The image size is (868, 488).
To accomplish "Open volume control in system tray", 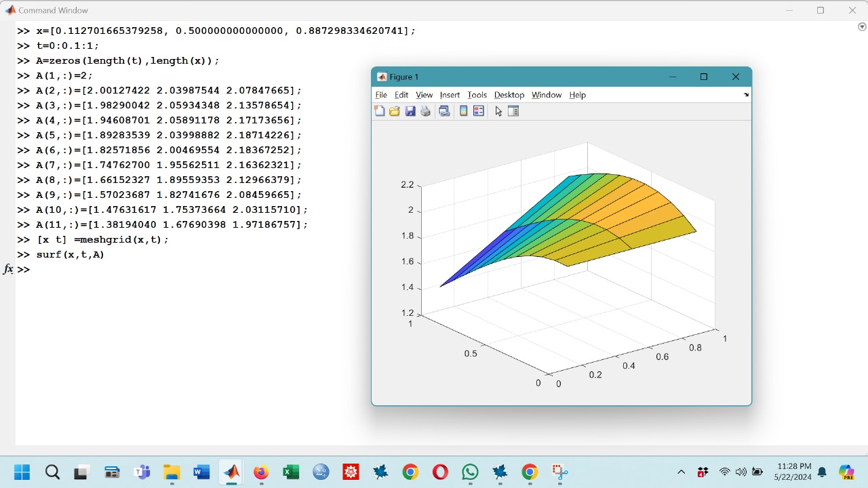I will (x=741, y=472).
